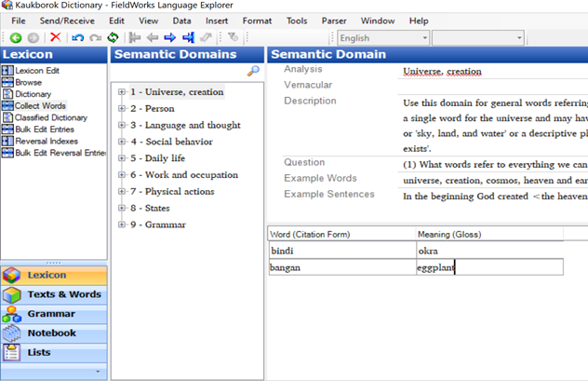
Task: Open the Help menu
Action: [419, 21]
